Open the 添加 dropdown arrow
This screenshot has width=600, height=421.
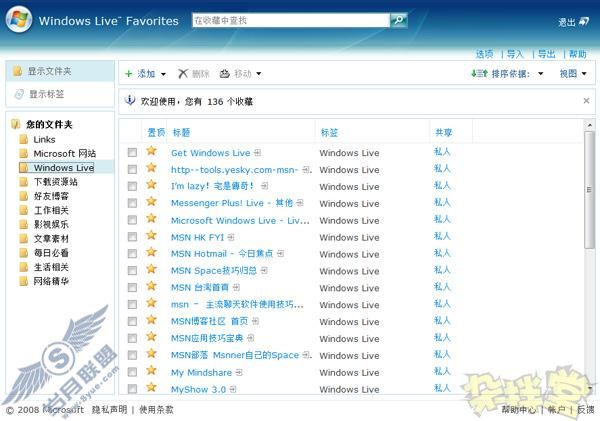pyautogui.click(x=163, y=74)
